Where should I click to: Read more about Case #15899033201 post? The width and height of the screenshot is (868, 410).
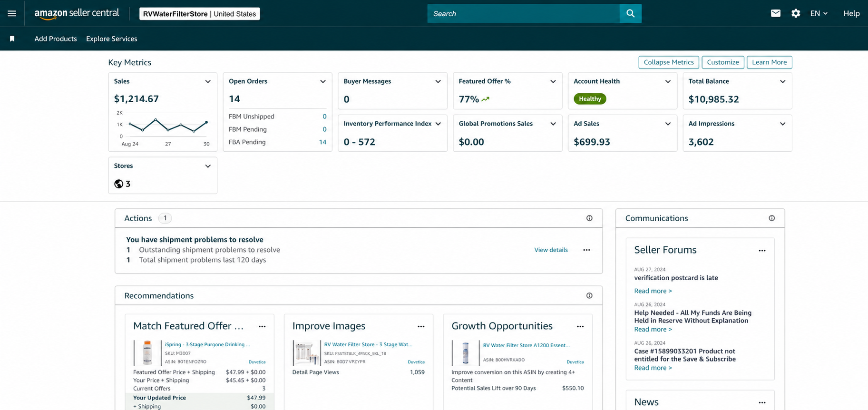pyautogui.click(x=653, y=368)
